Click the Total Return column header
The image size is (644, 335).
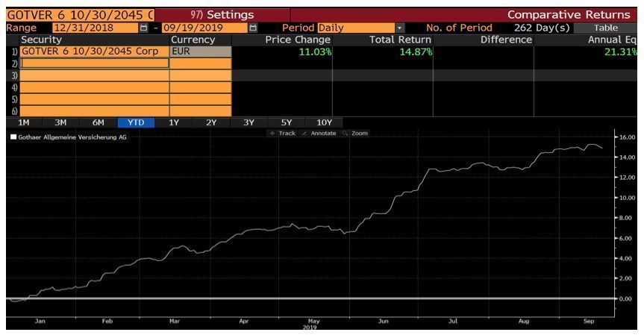[401, 40]
